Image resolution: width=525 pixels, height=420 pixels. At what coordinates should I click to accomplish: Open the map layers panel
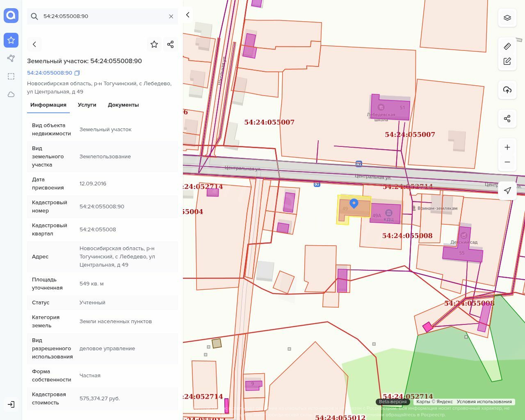click(507, 18)
